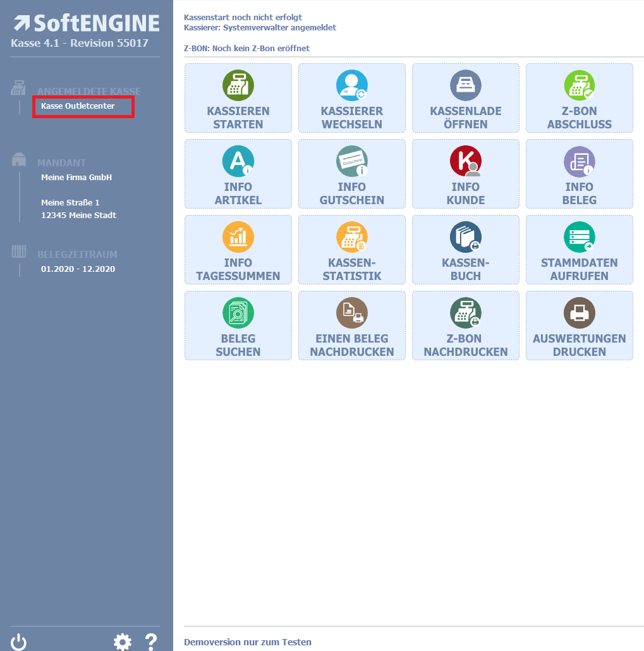Open Auswertungen Drucken print reports

click(x=580, y=325)
